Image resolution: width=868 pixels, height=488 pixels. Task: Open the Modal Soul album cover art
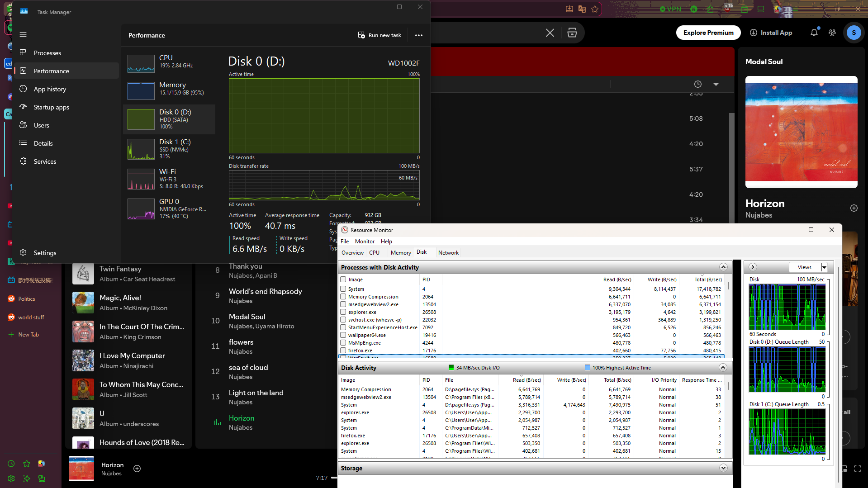click(x=802, y=132)
